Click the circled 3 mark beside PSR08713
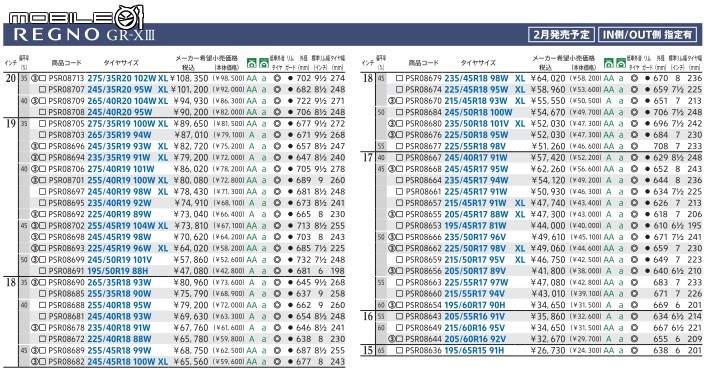Screen dimensions: 704x370 tap(34, 78)
